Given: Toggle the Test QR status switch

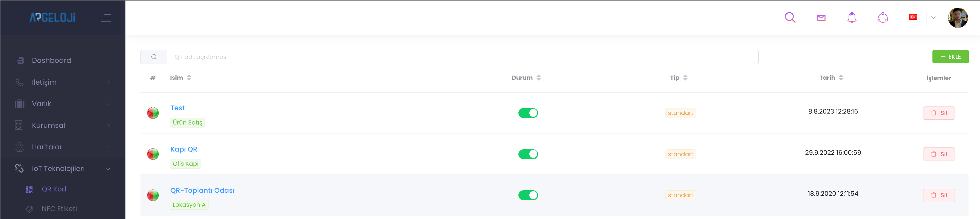Looking at the screenshot, I should 528,113.
